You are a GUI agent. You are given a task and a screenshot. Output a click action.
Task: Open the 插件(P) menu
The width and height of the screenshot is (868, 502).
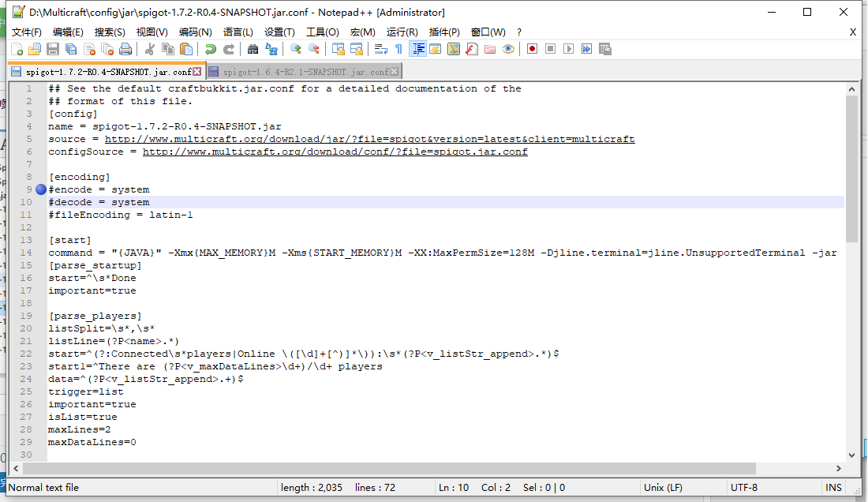tap(444, 32)
